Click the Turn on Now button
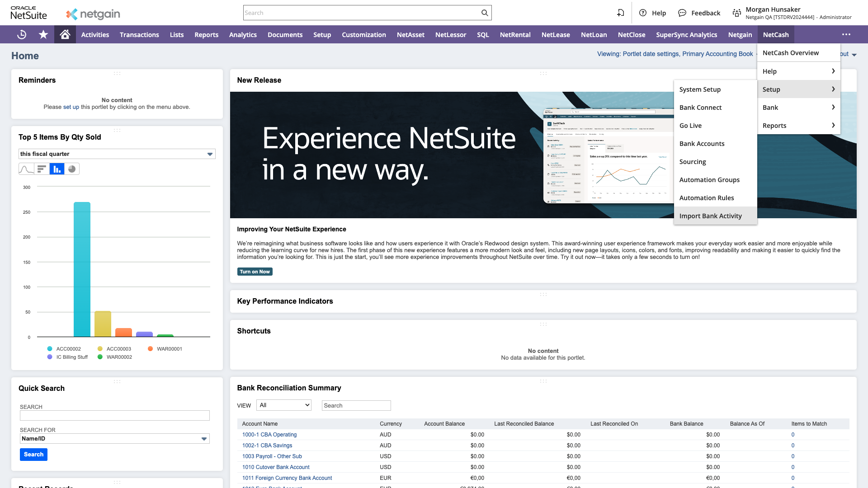The width and height of the screenshot is (868, 488). (x=255, y=272)
